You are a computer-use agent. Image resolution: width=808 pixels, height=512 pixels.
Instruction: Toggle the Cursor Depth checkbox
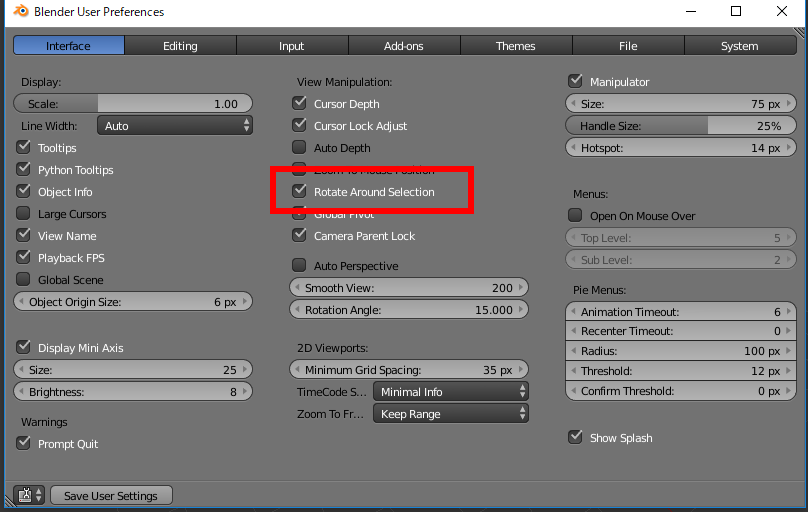point(299,103)
